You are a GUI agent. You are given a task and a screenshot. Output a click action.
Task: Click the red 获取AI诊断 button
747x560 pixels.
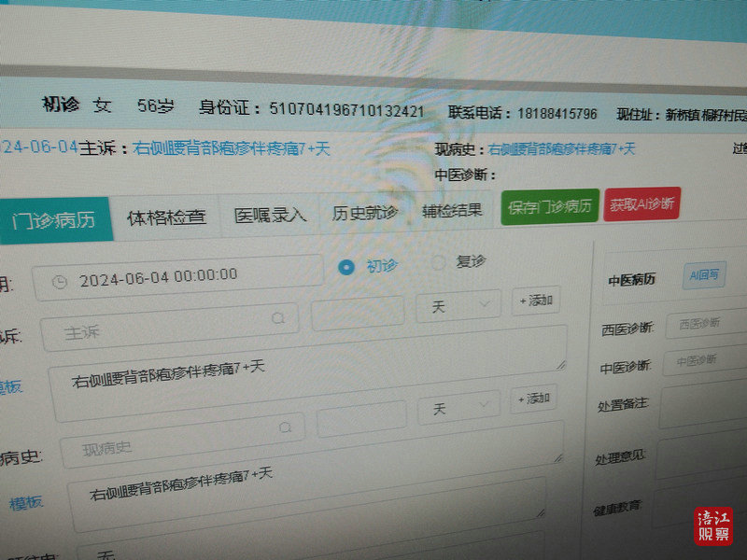642,204
